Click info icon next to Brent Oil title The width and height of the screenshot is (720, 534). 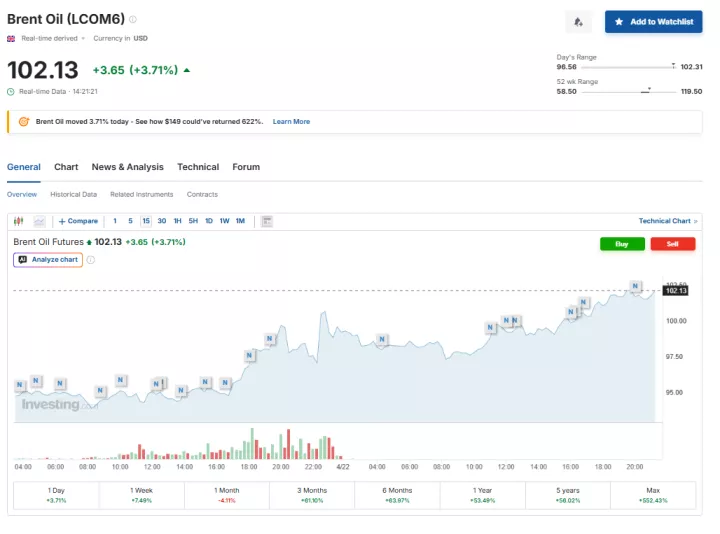point(133,19)
